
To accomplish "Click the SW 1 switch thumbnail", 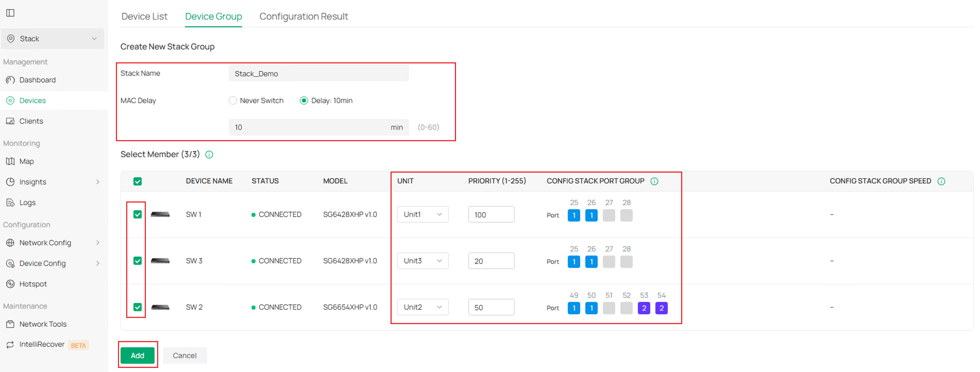I will click(x=160, y=215).
